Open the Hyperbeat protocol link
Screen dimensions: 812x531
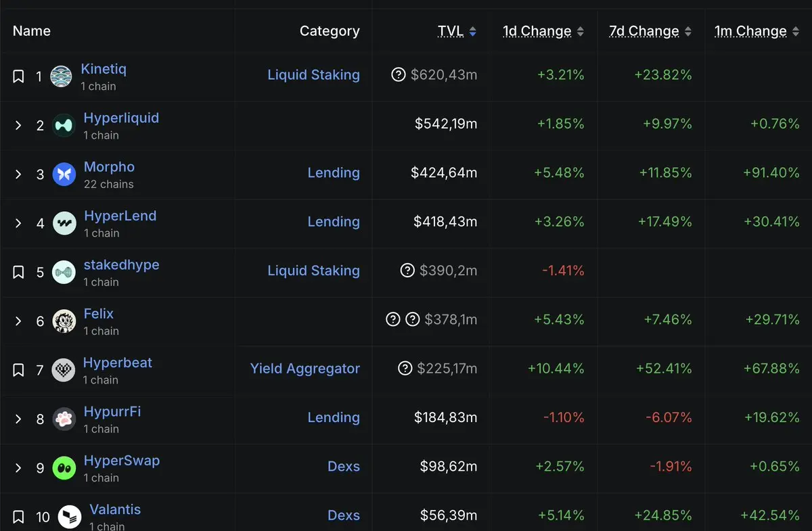117,363
